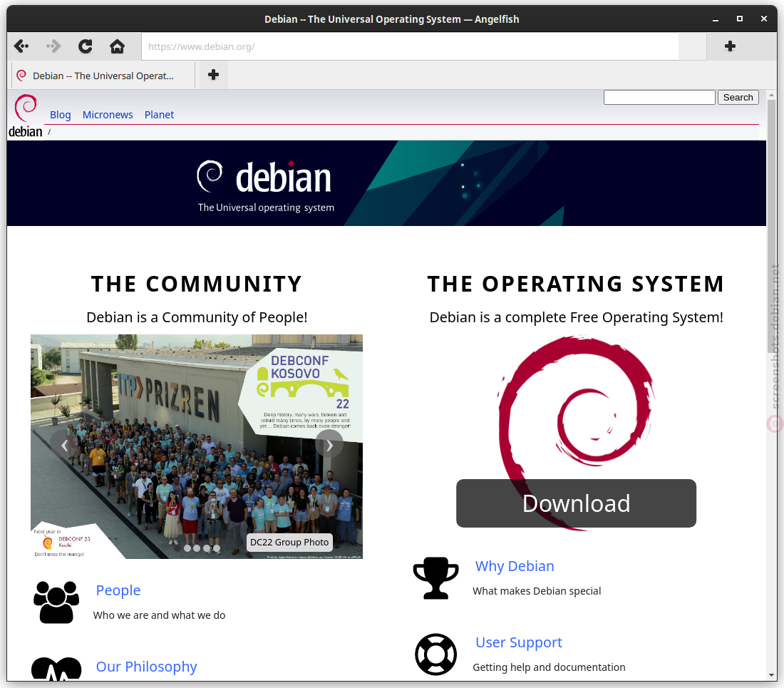This screenshot has height=688, width=784.
Task: Click the scrollbar up arrow
Action: click(x=771, y=95)
